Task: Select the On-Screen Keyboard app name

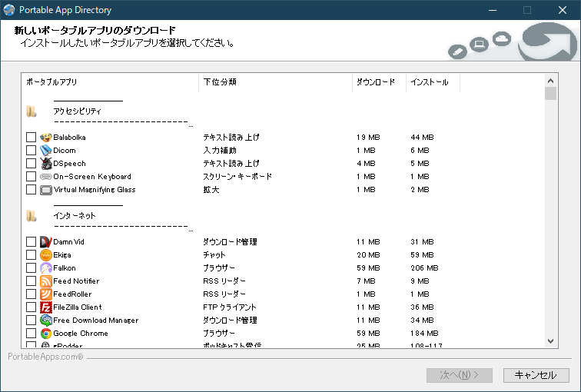Action: tap(92, 177)
